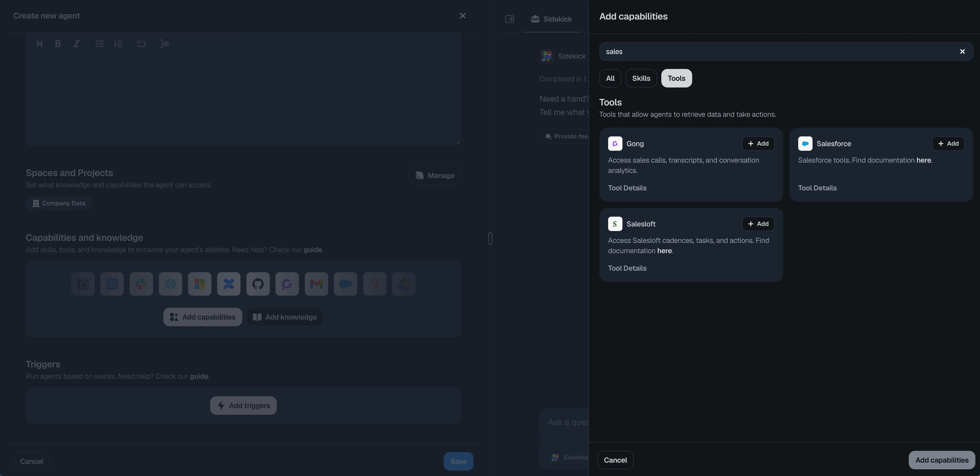Viewport: 980px width, 476px height.
Task: Apply bold formatting in the editor toolbar
Action: (x=57, y=44)
